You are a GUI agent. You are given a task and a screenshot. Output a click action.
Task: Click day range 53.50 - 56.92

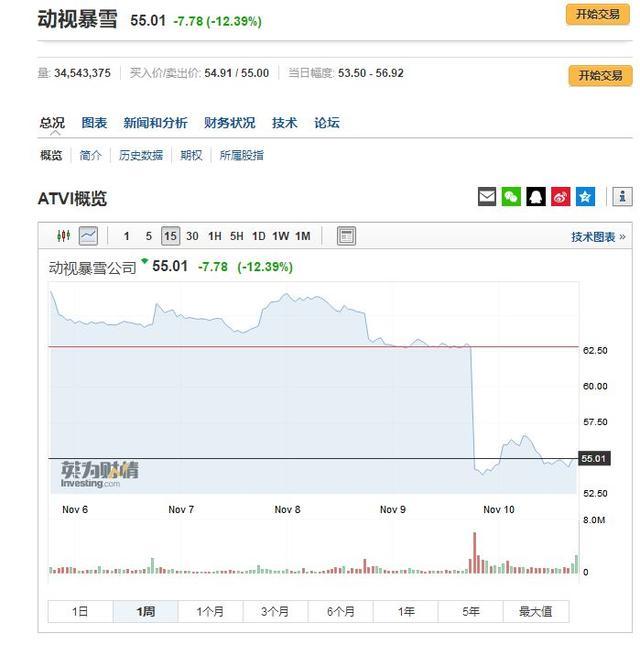[371, 73]
